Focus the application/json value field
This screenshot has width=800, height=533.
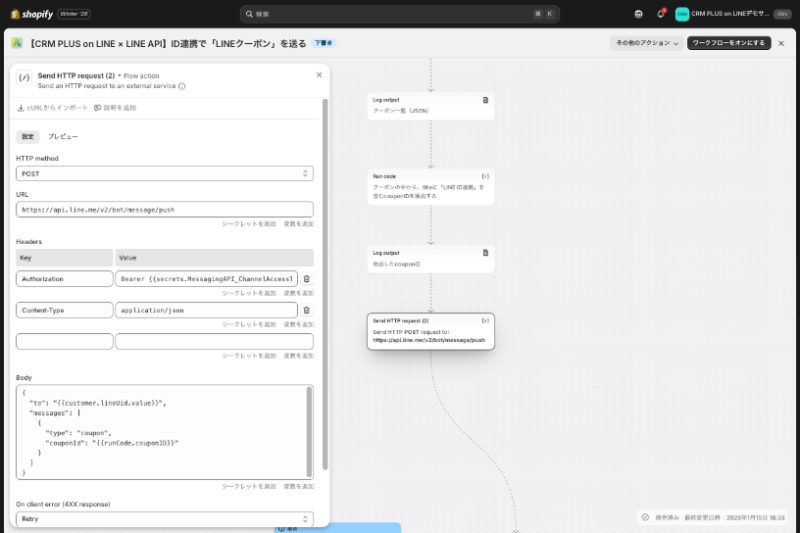coord(207,310)
